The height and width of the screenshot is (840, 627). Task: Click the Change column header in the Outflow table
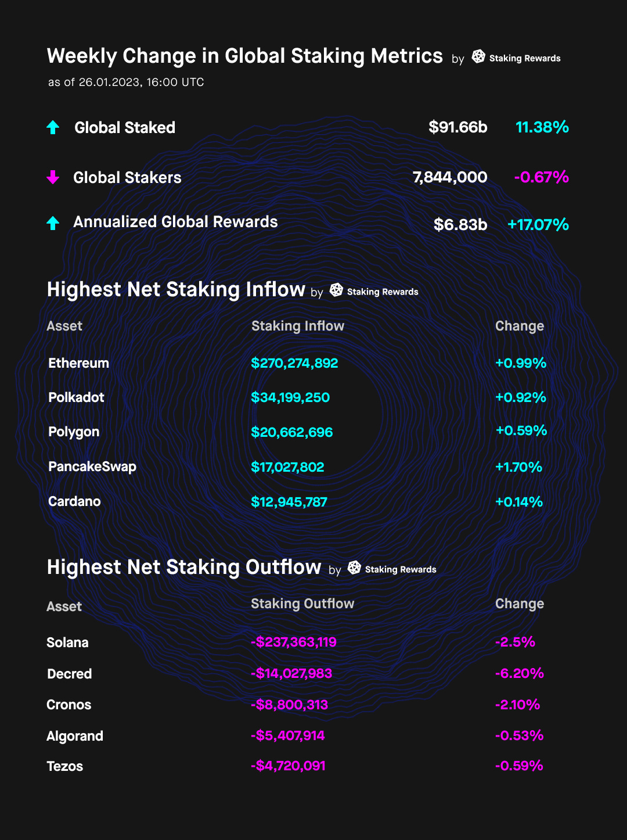tap(520, 604)
